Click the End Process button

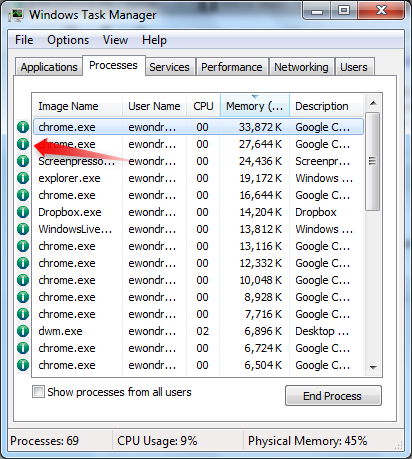coord(333,396)
